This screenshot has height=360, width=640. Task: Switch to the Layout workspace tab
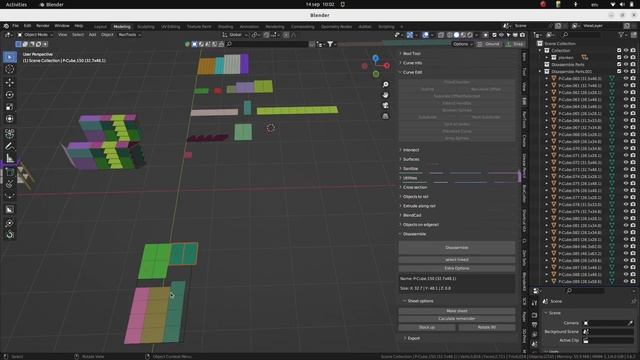(x=100, y=27)
